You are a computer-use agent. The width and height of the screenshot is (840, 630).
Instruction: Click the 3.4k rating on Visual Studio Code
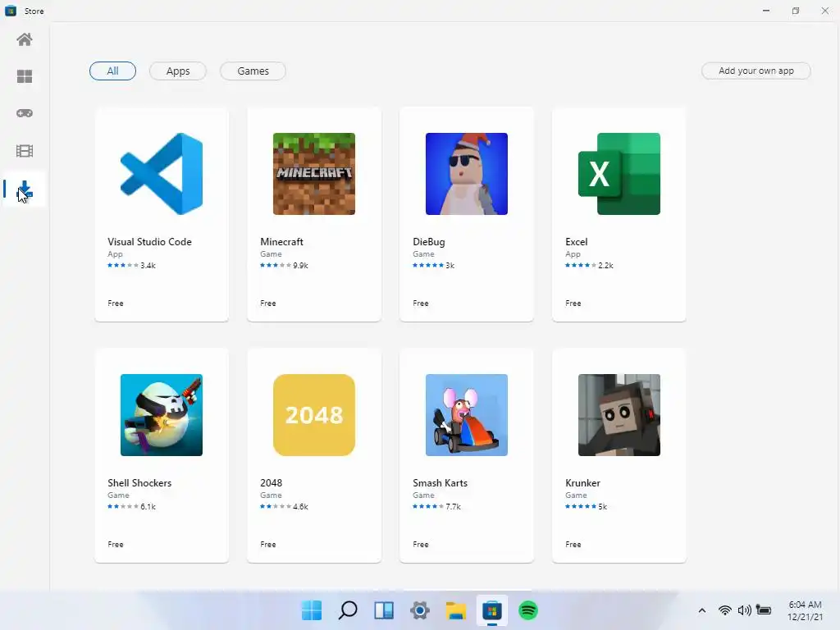[x=148, y=265]
